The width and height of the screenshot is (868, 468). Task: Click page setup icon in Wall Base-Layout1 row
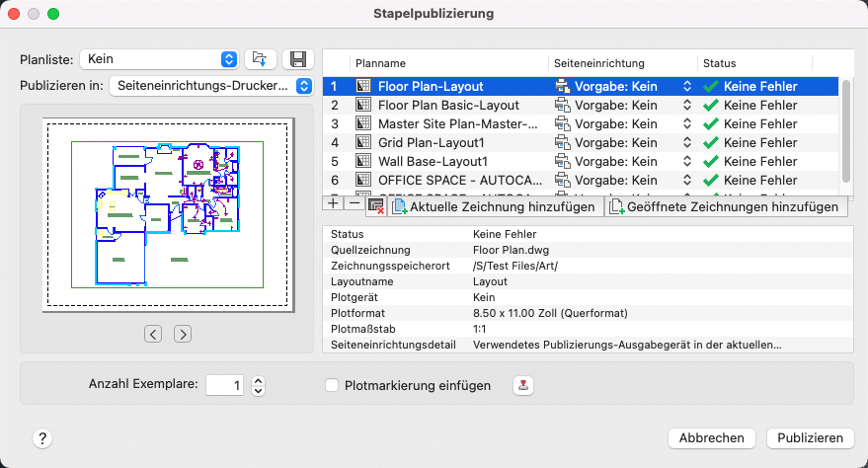click(x=563, y=162)
